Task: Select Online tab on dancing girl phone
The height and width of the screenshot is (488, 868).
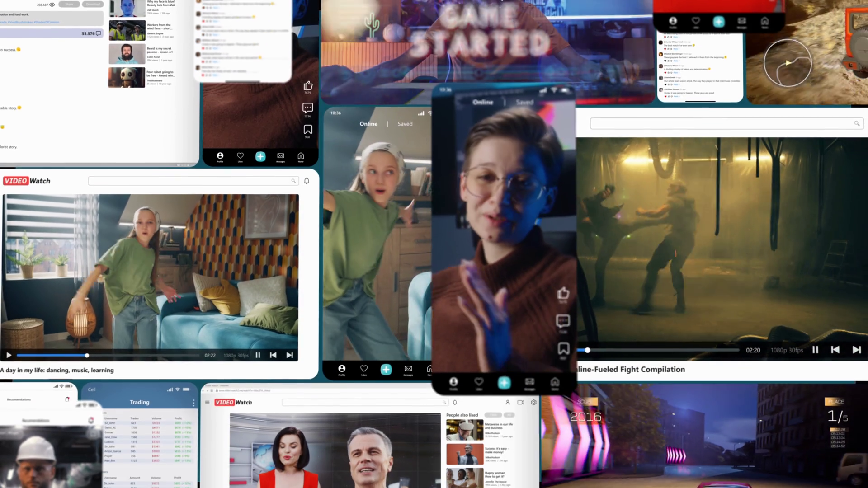Action: tap(368, 124)
